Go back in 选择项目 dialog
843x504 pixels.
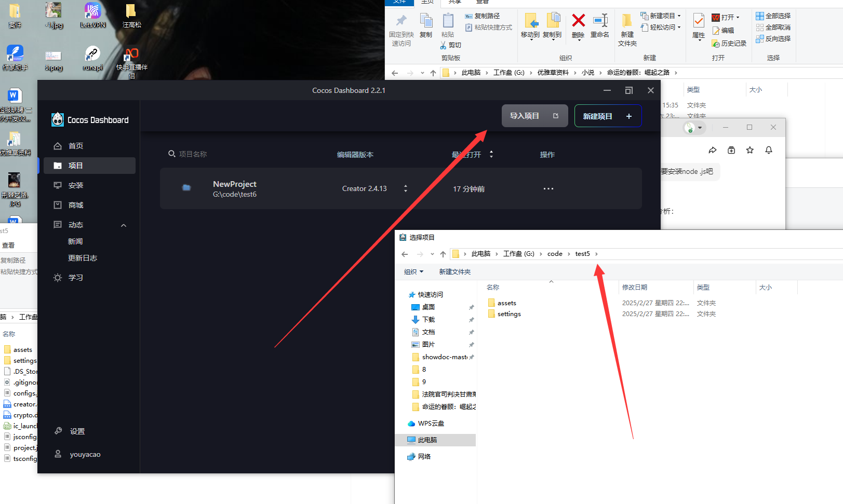[405, 254]
